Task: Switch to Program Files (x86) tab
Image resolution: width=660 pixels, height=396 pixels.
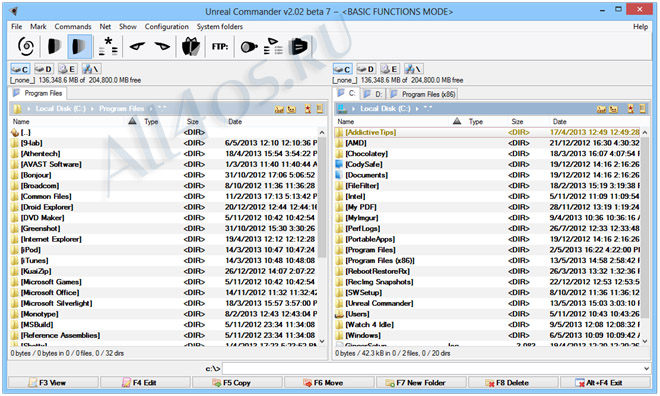Action: click(x=423, y=94)
